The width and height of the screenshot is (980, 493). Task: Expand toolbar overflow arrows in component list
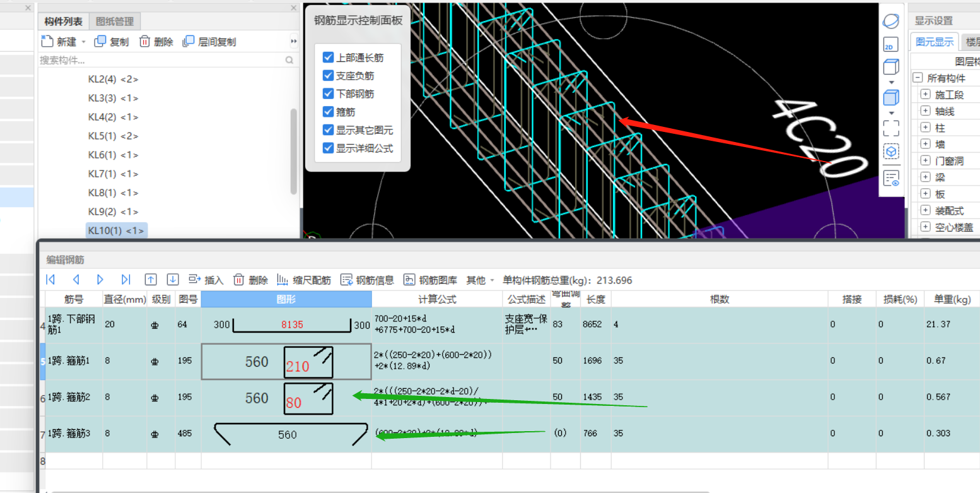tap(293, 42)
